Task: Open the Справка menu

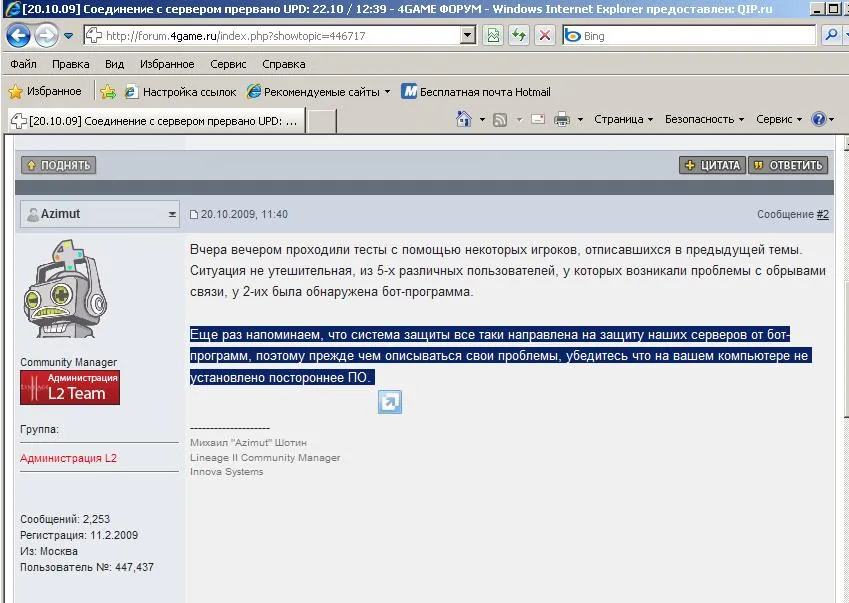Action: pos(283,64)
